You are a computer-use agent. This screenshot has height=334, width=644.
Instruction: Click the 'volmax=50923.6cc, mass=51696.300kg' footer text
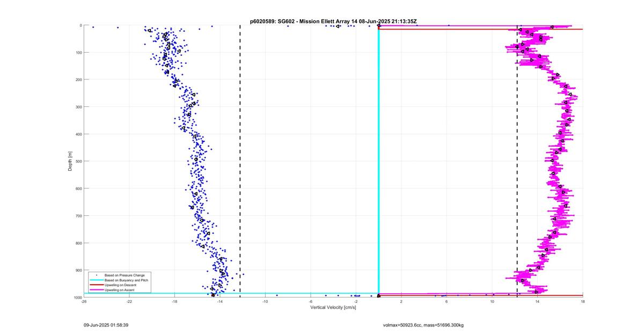pyautogui.click(x=423, y=325)
